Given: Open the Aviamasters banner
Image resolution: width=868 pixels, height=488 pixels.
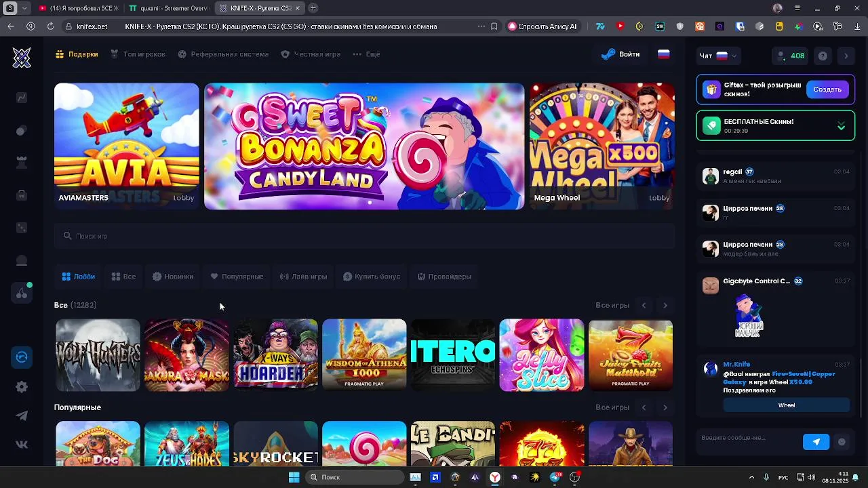Looking at the screenshot, I should (127, 146).
